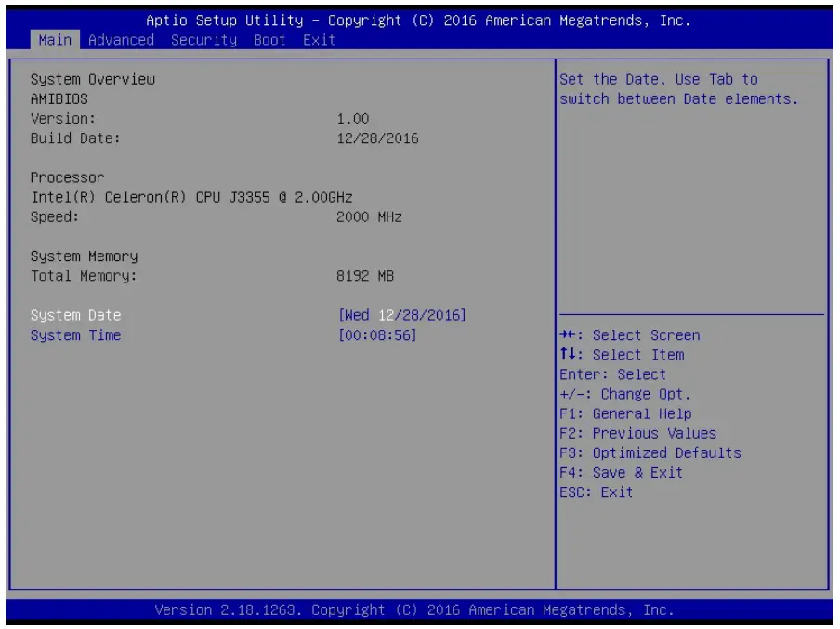Click the F3: Optimized Defaults hint
Screen dimensions: 840x629
point(650,452)
